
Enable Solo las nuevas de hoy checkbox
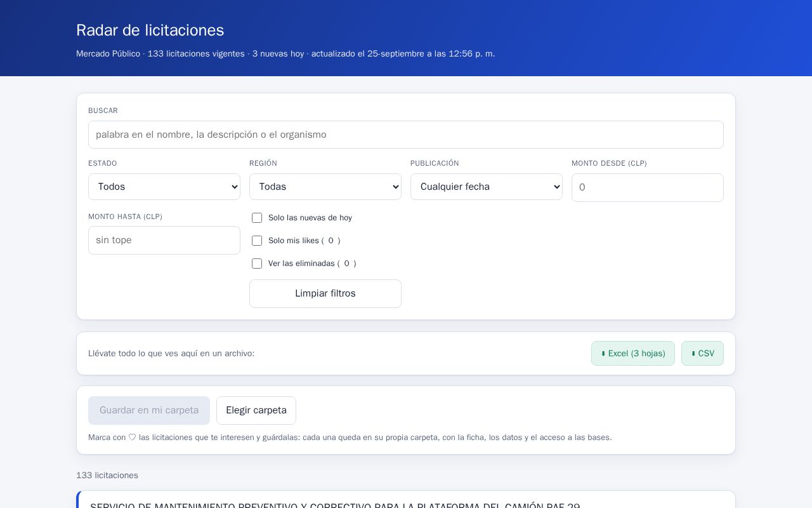tap(257, 218)
